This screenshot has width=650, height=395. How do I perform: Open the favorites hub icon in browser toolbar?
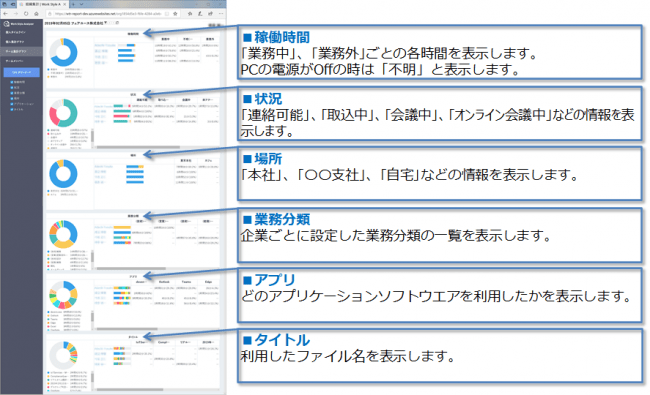190,14
